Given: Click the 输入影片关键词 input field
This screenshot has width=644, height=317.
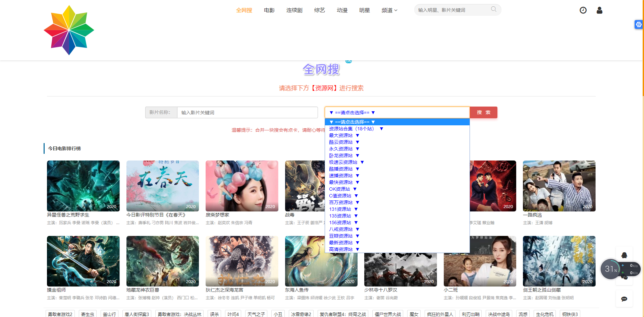Looking at the screenshot, I should tap(247, 113).
